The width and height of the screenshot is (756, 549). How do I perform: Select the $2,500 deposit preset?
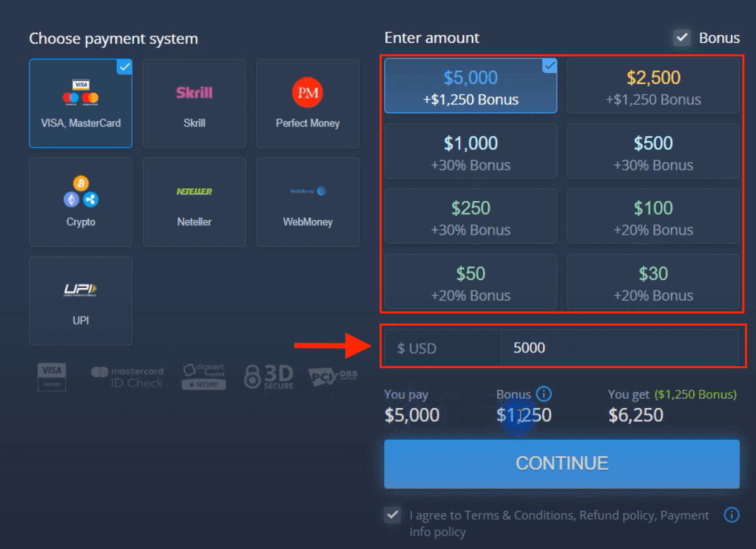(x=653, y=85)
